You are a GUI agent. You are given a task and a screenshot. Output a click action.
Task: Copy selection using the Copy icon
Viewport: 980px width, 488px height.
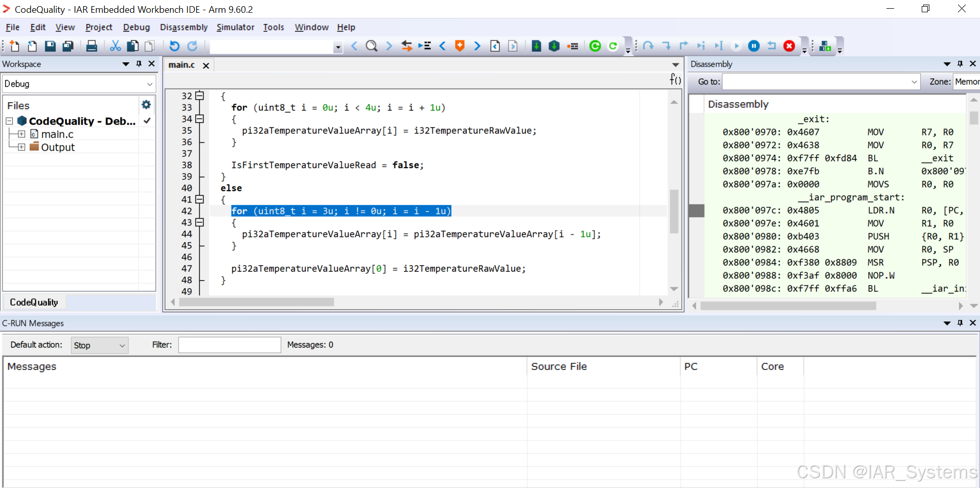coord(132,46)
